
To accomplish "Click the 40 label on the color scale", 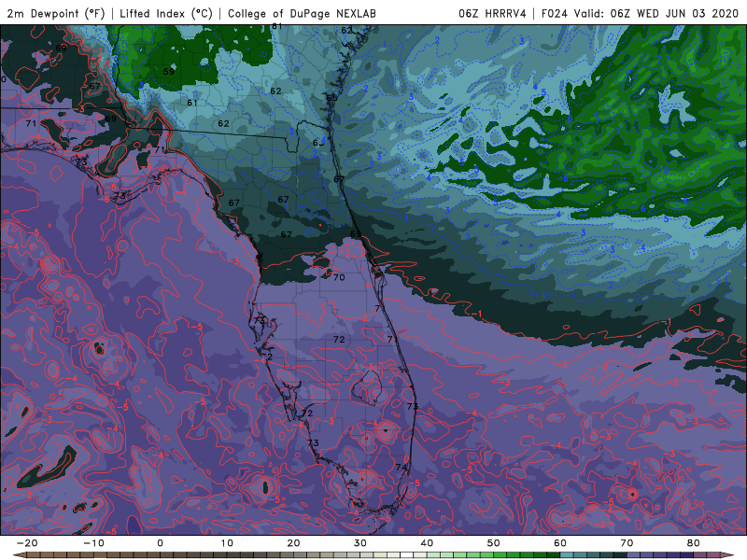I will (427, 543).
